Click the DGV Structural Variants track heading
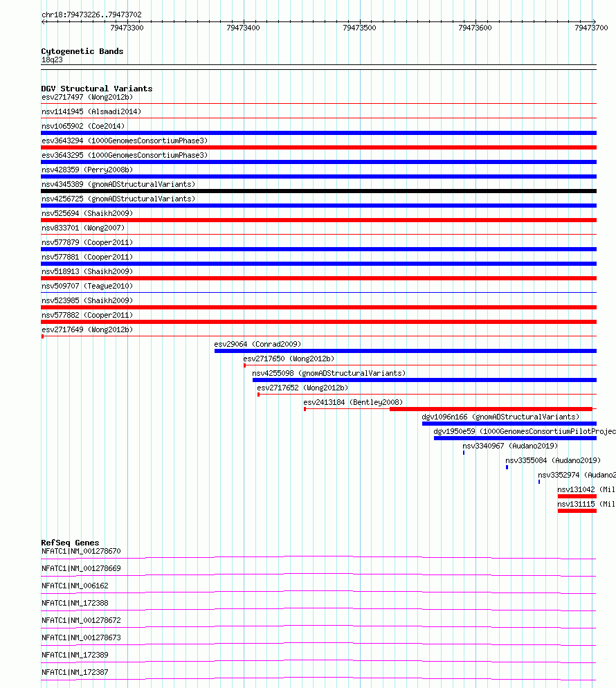Image resolution: width=616 pixels, height=688 pixels. pyautogui.click(x=97, y=89)
